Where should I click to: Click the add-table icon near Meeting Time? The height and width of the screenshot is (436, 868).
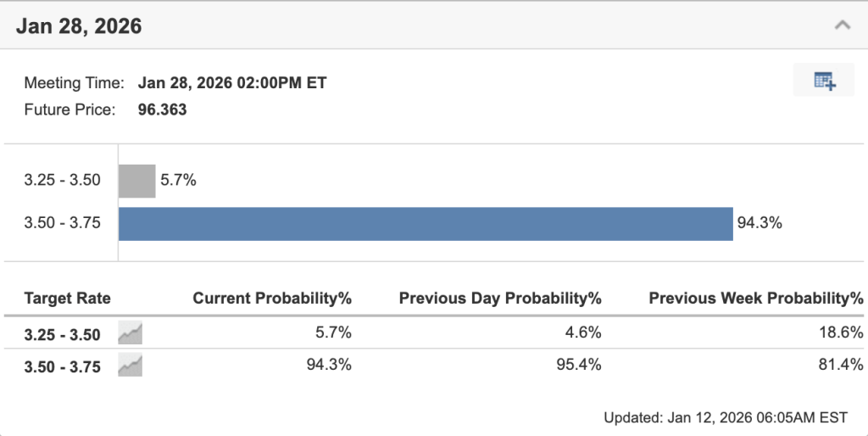(824, 81)
